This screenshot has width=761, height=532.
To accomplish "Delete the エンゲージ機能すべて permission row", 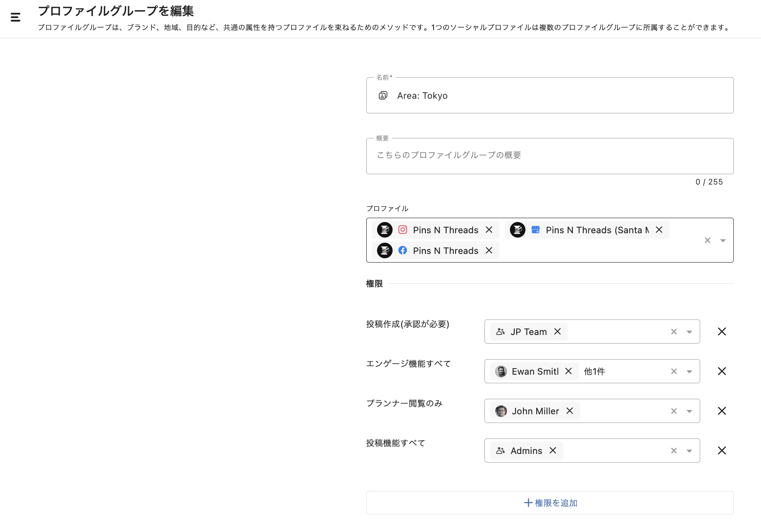I will 722,371.
